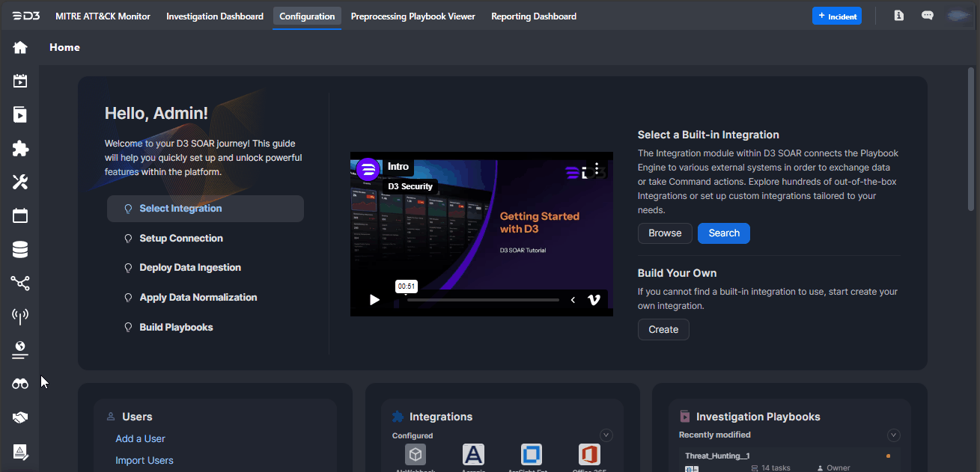
Task: Open the wrench-and-screwdriver tools sidebar icon
Action: (20, 182)
